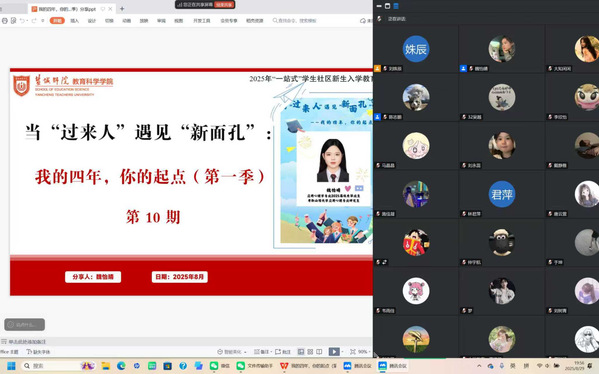Click the undo arrow icon
The image size is (599, 374).
tap(22, 21)
